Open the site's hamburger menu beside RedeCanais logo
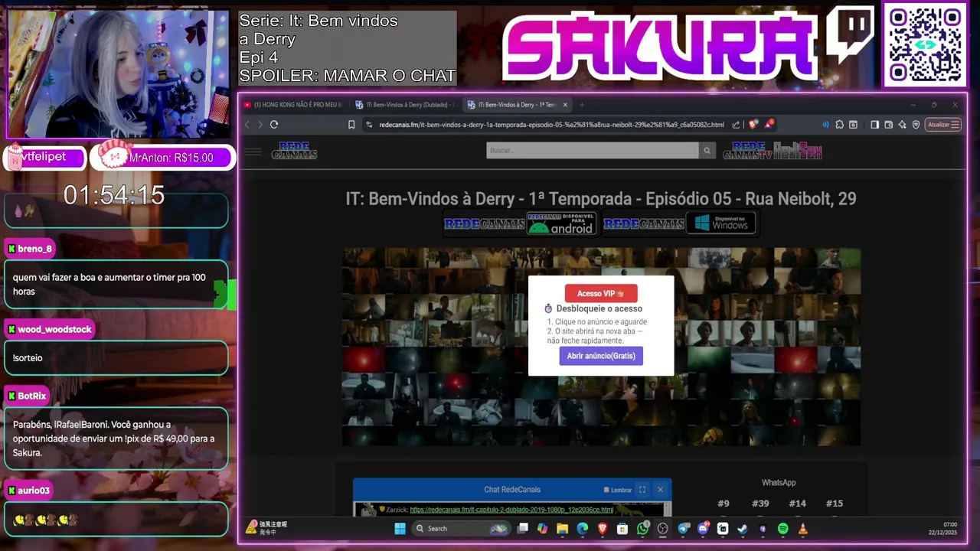Screen dimensions: 980x551 point(253,152)
